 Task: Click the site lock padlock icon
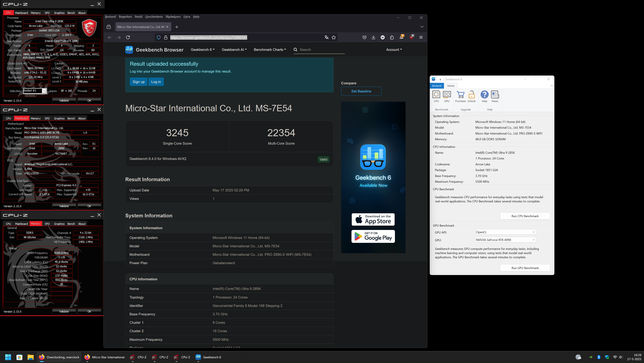(165, 38)
